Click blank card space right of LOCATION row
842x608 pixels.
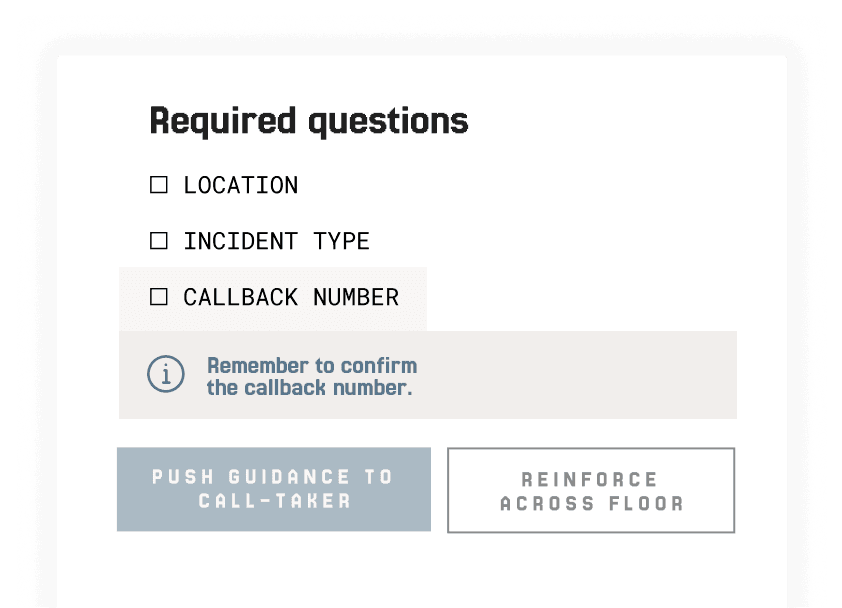tap(516, 185)
